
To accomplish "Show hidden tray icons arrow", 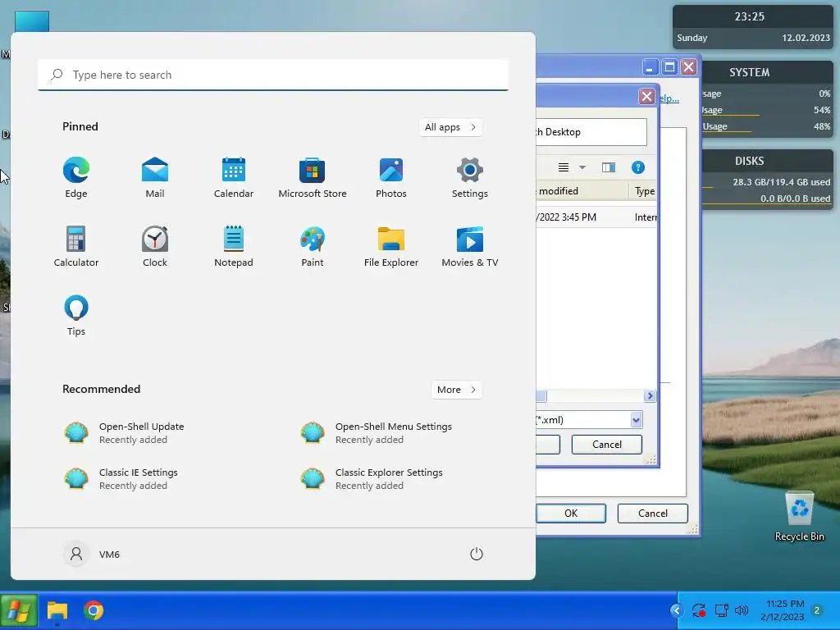I will coord(677,610).
